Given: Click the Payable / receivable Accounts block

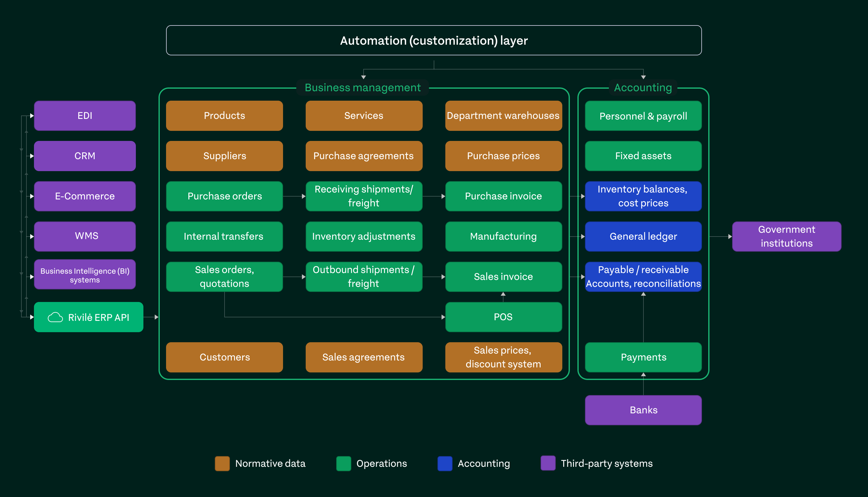Looking at the screenshot, I should pos(643,276).
